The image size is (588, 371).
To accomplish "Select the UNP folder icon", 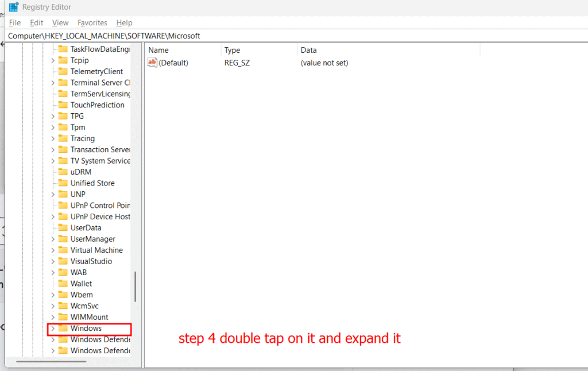I will [63, 194].
